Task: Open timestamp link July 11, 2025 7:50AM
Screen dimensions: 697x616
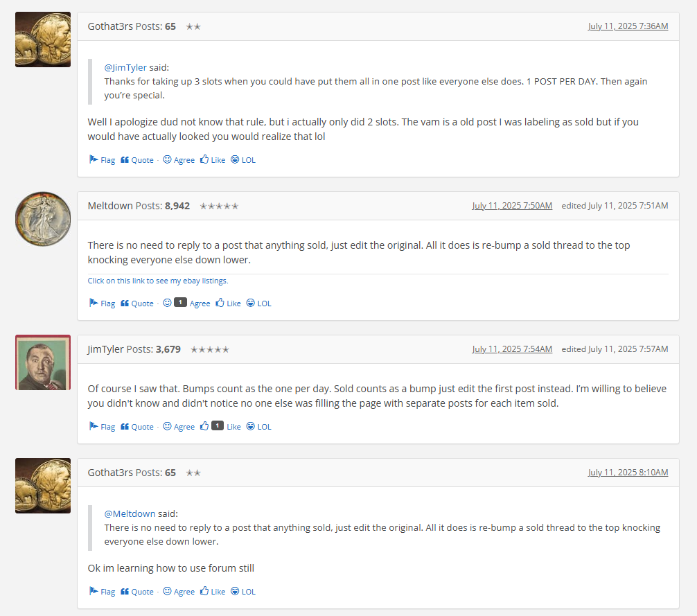Action: (x=512, y=206)
